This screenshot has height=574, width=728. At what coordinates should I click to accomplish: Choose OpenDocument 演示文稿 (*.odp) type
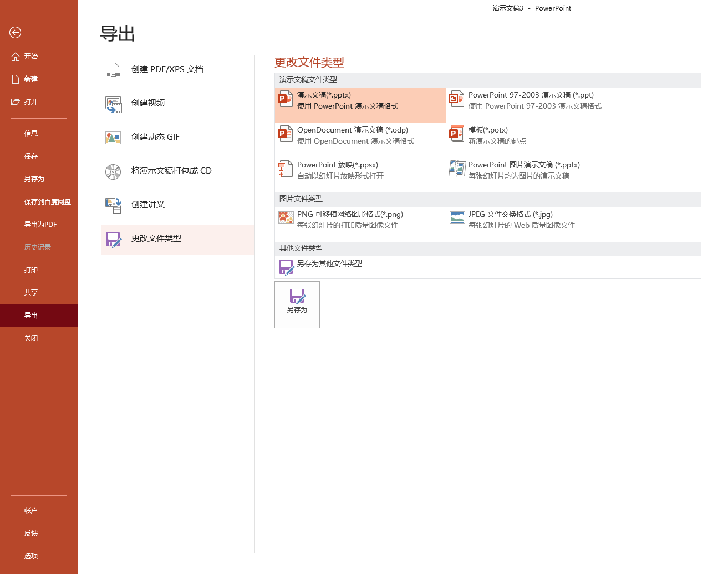tap(360, 140)
